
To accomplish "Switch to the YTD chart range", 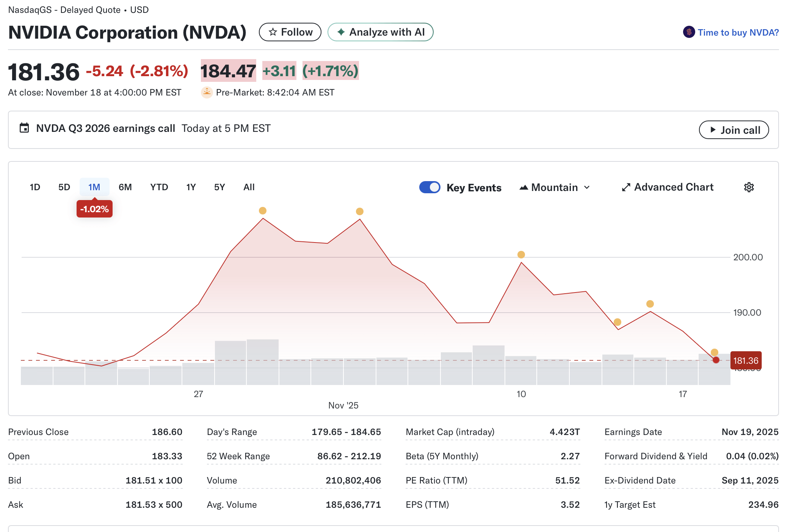I will click(x=159, y=187).
